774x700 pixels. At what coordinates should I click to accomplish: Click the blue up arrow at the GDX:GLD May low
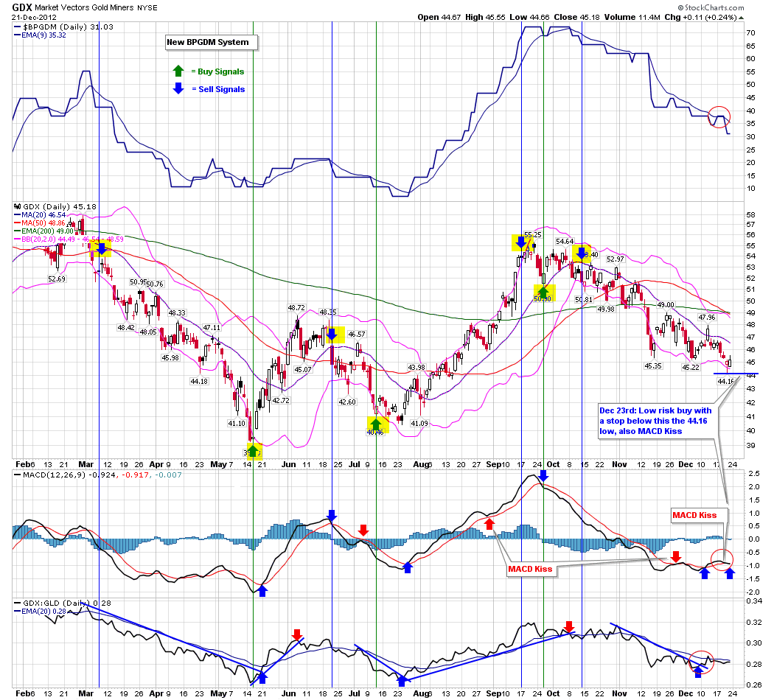[262, 678]
